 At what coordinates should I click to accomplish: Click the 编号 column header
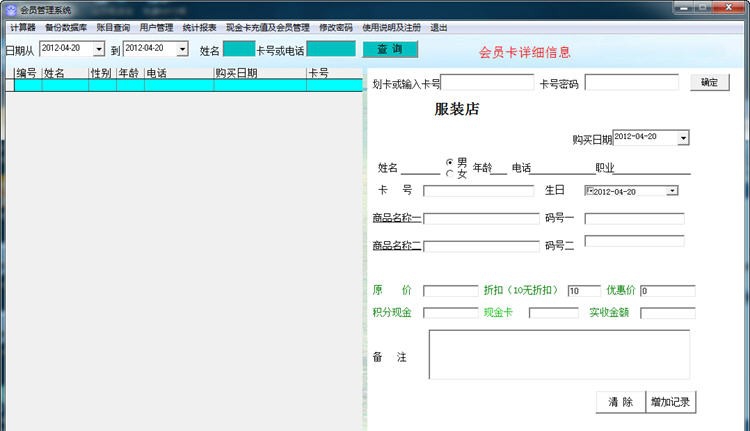(28, 73)
